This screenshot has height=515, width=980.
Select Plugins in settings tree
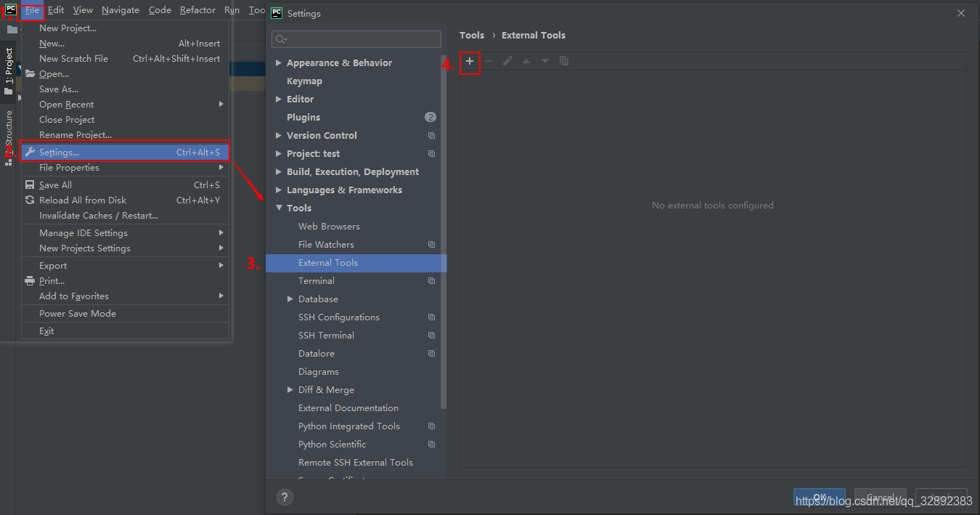click(x=303, y=117)
